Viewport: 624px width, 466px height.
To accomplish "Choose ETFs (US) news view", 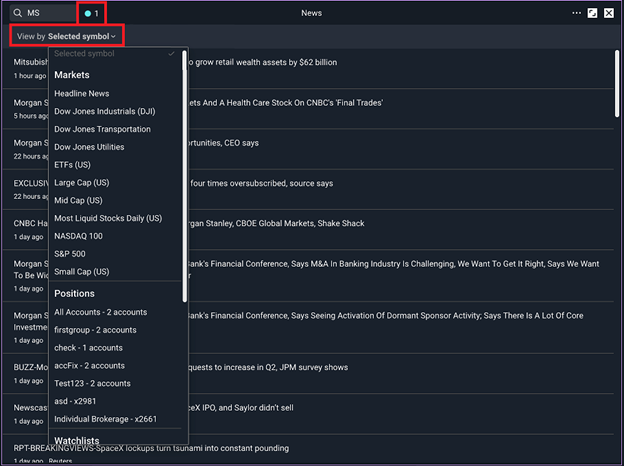I will click(72, 165).
